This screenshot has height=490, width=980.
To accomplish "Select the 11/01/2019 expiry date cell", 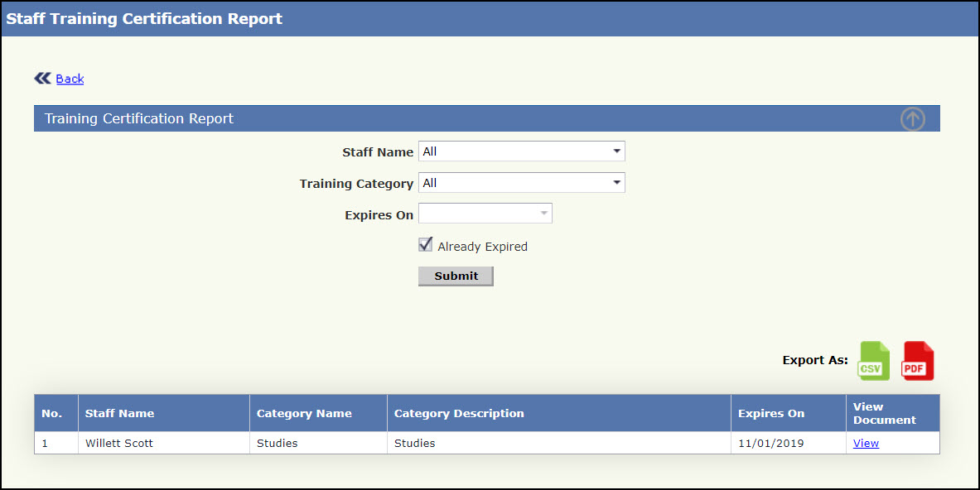I will (766, 443).
